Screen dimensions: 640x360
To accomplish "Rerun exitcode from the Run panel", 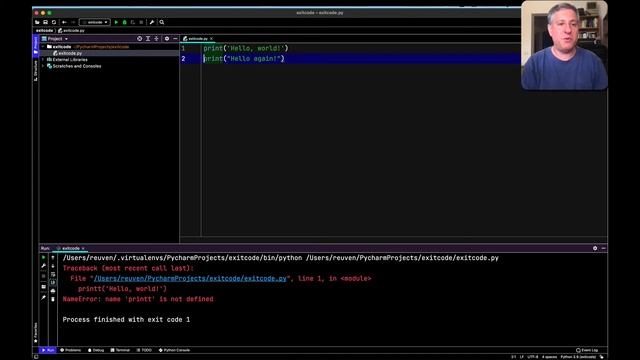I will [x=44, y=258].
